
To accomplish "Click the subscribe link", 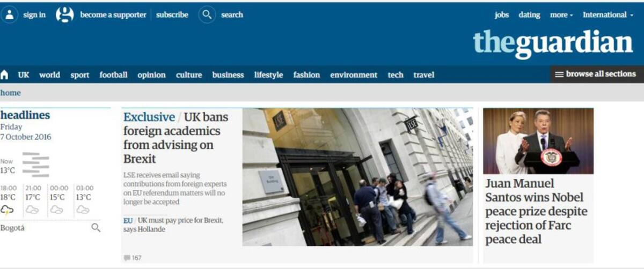I will tap(172, 15).
